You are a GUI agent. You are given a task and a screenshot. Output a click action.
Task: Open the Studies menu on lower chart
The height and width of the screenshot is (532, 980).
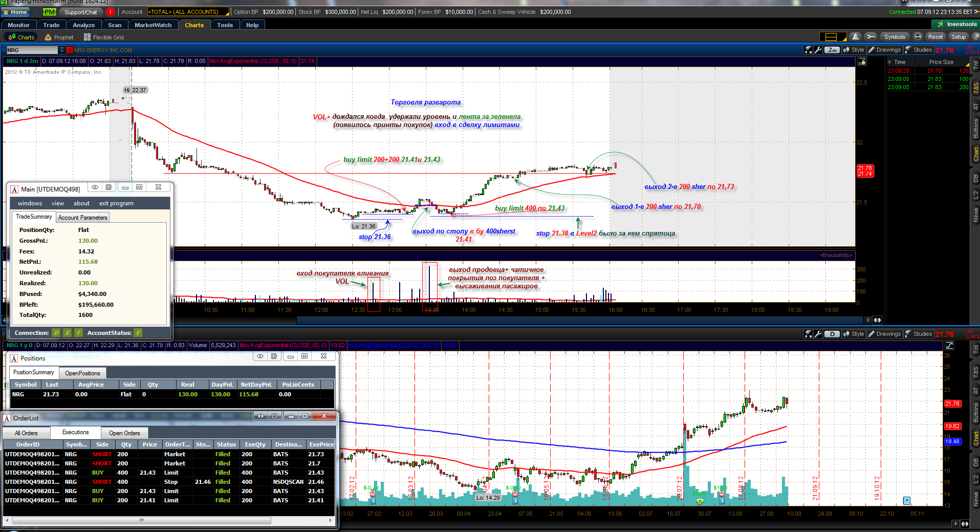tap(919, 334)
